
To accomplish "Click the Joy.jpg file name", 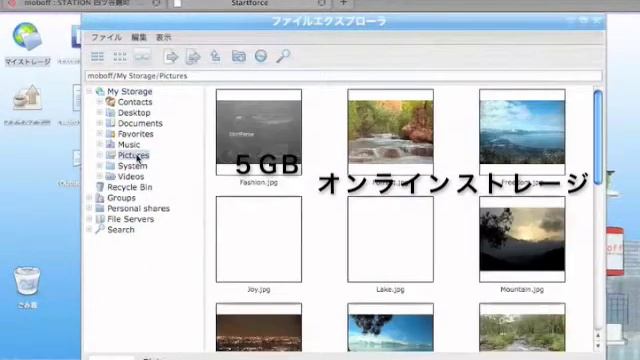I will point(259,289).
